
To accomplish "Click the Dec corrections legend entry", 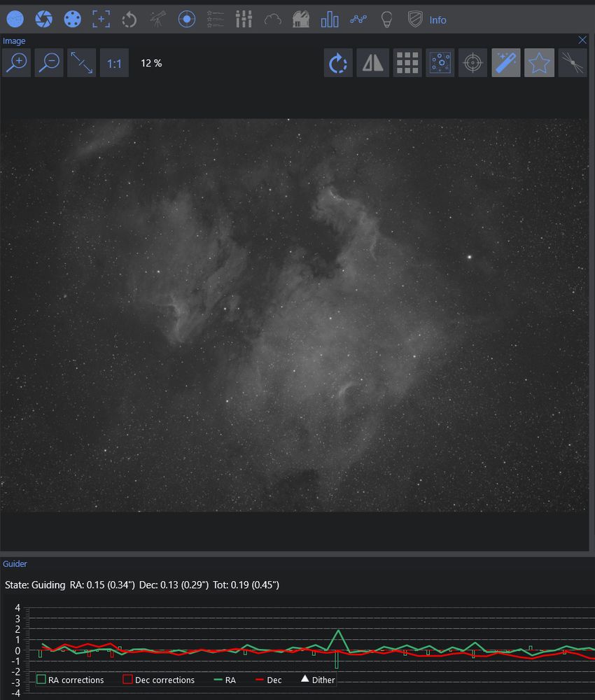I will 159,680.
